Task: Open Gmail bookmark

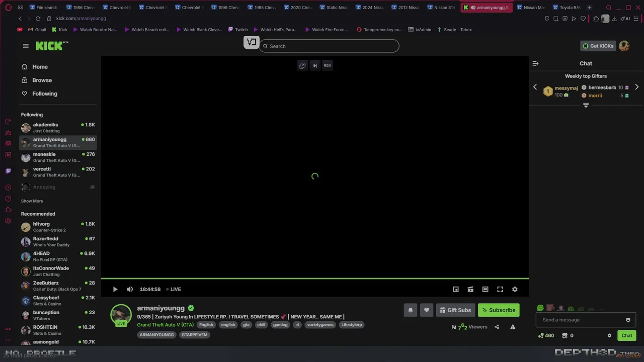Action: (x=37, y=30)
